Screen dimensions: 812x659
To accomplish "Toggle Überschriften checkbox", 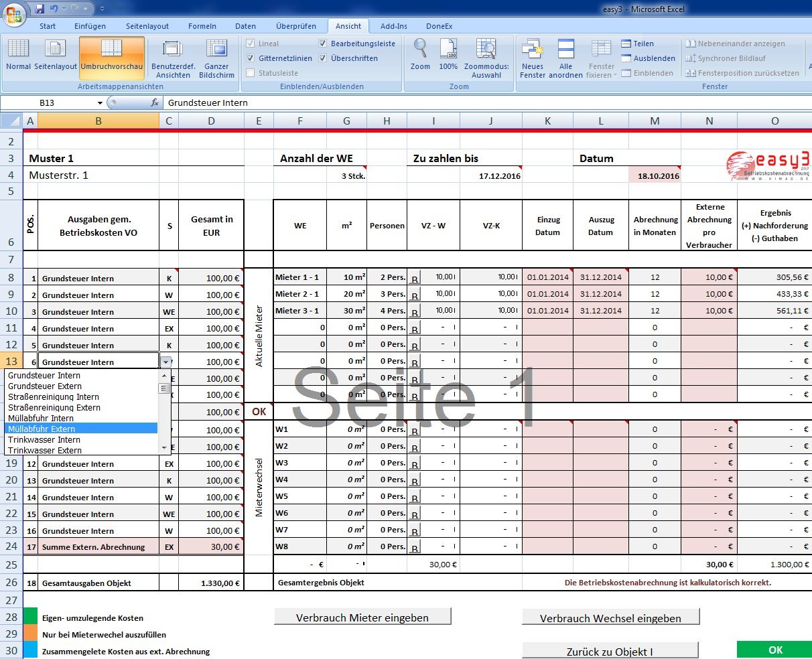I will click(x=323, y=58).
